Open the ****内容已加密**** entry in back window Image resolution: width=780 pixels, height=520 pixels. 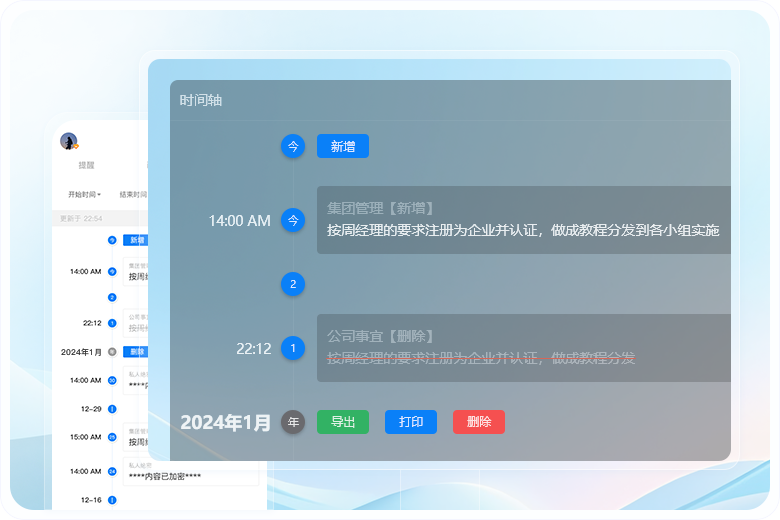(191, 472)
